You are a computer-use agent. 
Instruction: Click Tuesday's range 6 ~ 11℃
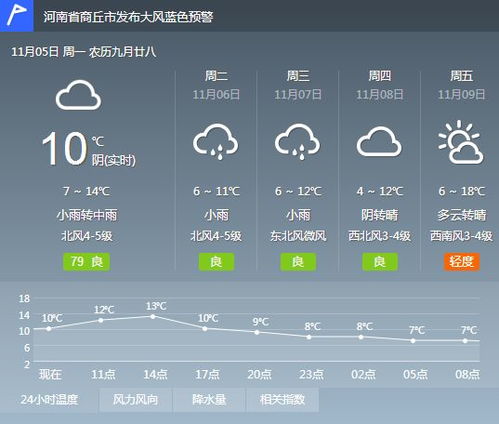[216, 191]
